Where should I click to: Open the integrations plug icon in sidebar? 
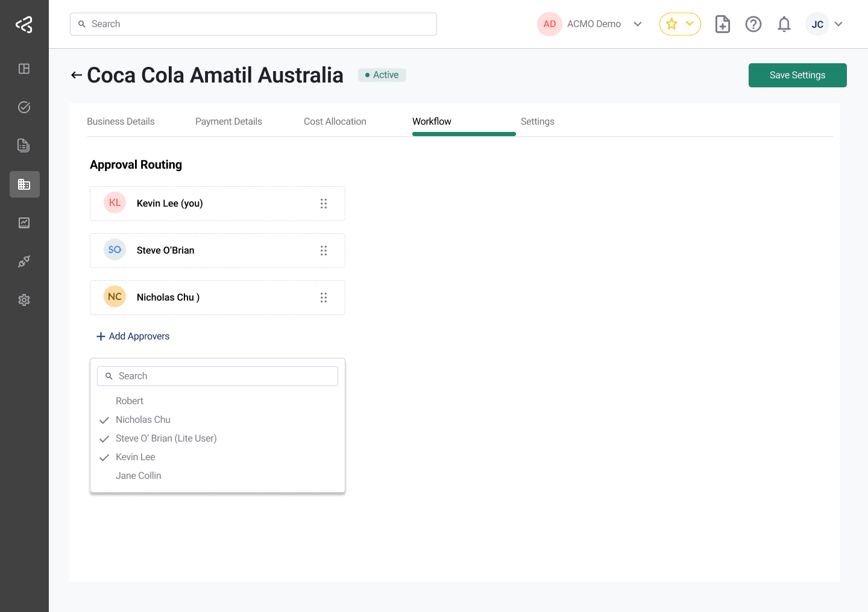[x=24, y=261]
